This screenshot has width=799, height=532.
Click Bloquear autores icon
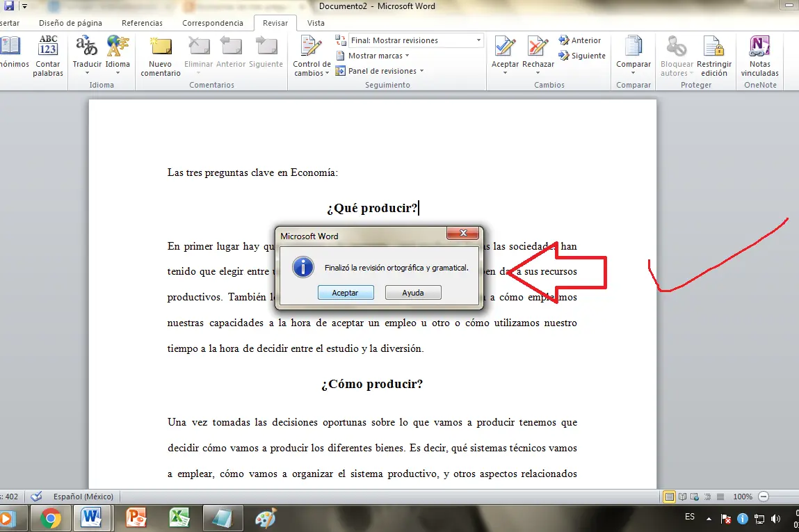pyautogui.click(x=677, y=46)
